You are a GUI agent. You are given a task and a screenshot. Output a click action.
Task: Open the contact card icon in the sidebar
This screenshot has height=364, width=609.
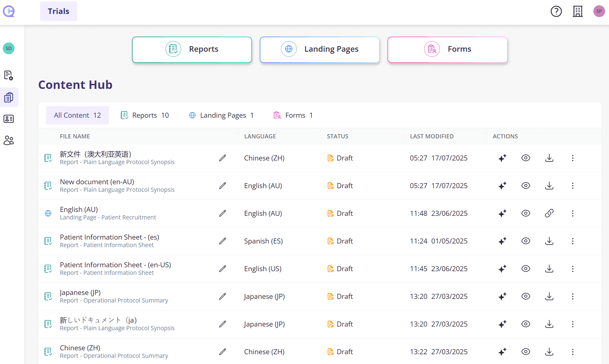[x=9, y=119]
